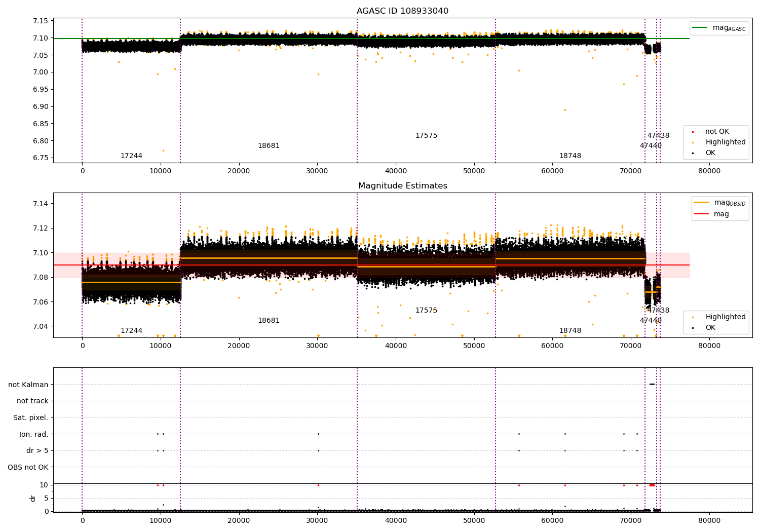The image size is (760, 532).
Task: Click 'Highlighted' legend entry in Magnitude Estimates plot
Action: pyautogui.click(x=726, y=317)
